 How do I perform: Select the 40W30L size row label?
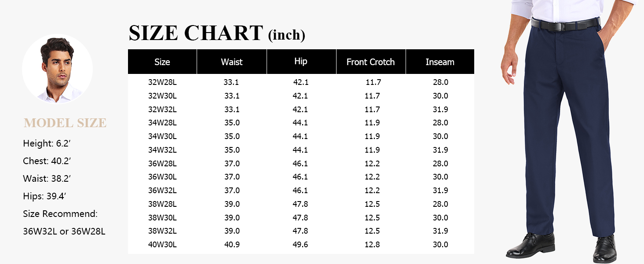pos(162,245)
